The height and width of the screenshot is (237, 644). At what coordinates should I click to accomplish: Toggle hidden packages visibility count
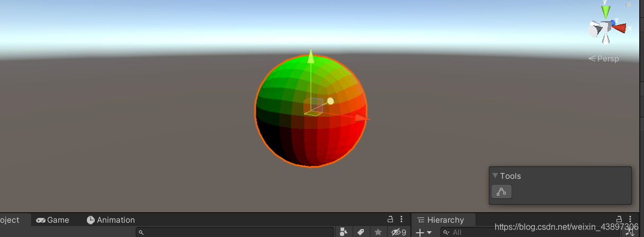point(398,232)
